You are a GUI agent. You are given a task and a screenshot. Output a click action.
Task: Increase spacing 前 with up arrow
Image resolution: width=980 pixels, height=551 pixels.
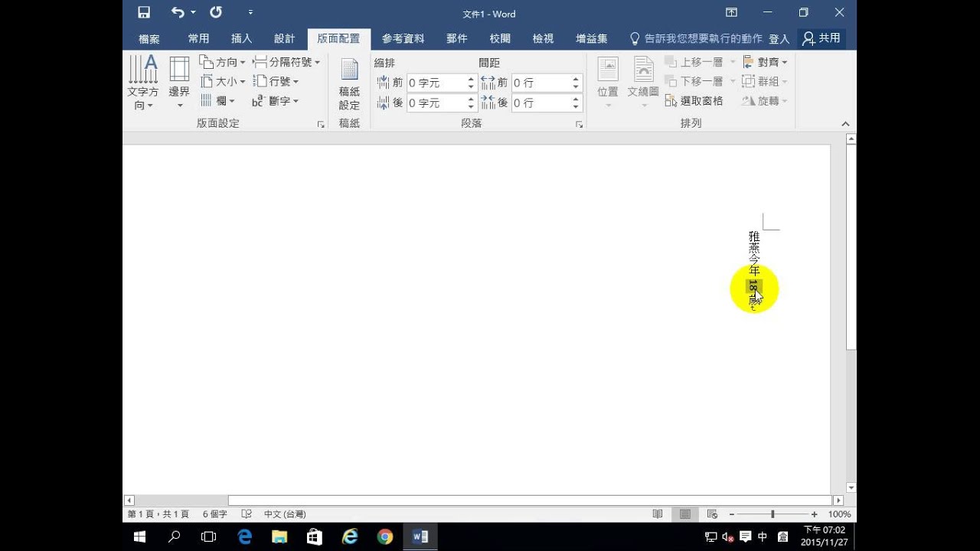point(576,79)
